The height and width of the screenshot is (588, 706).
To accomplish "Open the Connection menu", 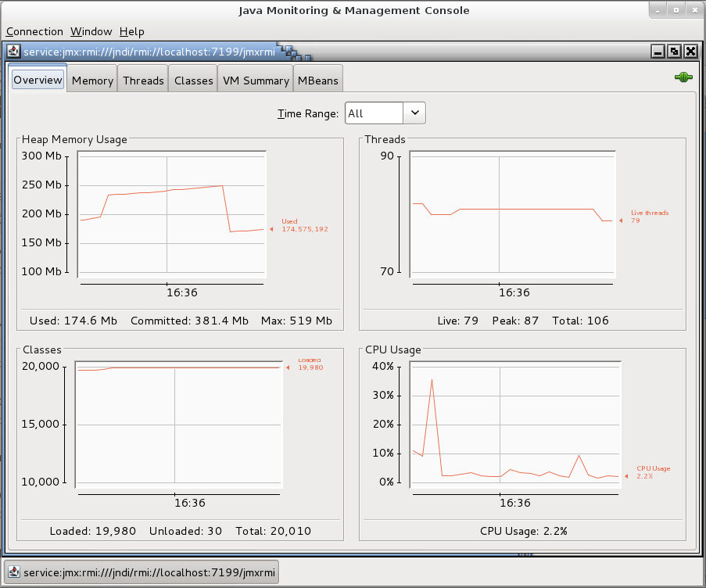I will [x=34, y=31].
